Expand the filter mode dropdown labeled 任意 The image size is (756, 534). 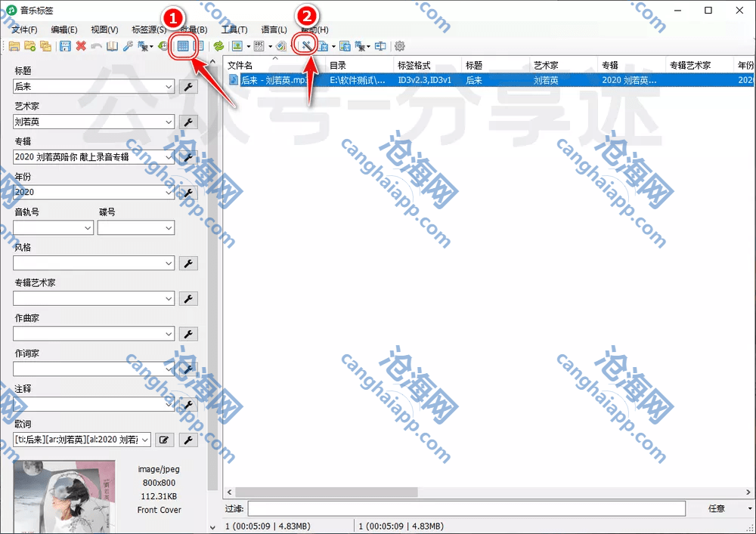[x=748, y=508]
